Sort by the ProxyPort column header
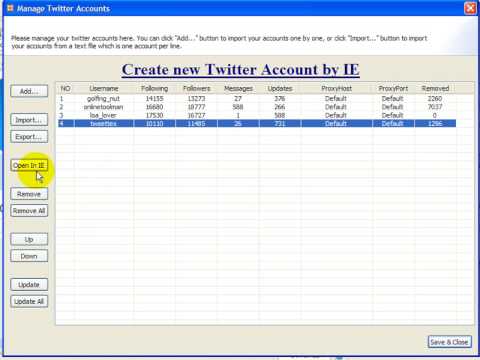The width and height of the screenshot is (480, 360). point(393,88)
